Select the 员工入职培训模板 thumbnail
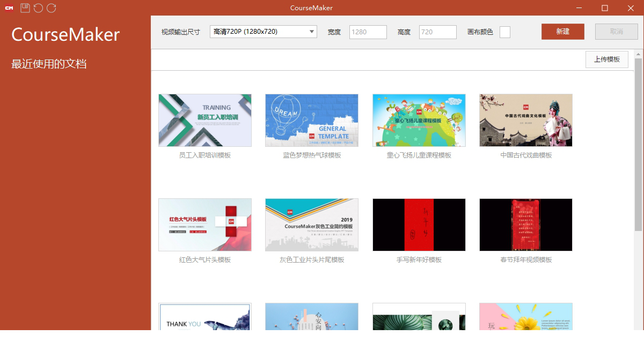644x343 pixels. (205, 120)
